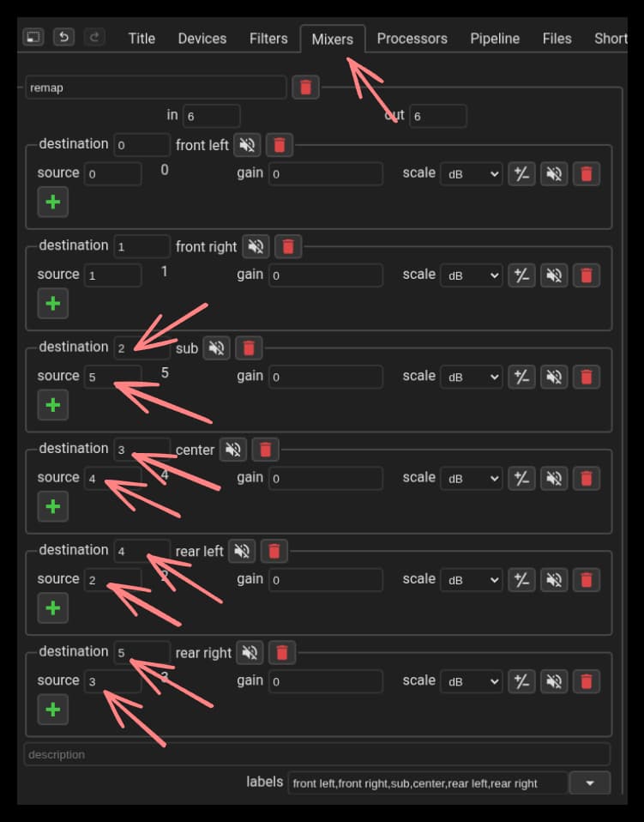This screenshot has width=644, height=822.
Task: Go to the Devices tab
Action: (x=202, y=39)
